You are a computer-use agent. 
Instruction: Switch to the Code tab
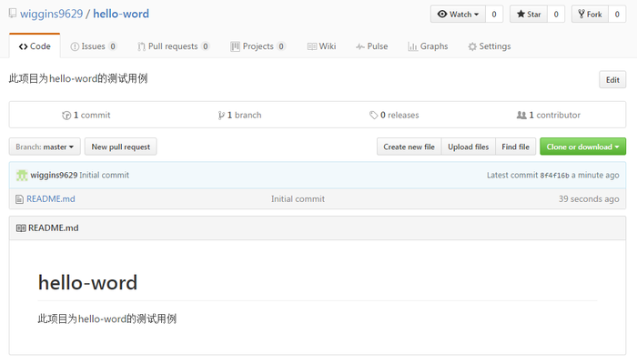[x=35, y=46]
